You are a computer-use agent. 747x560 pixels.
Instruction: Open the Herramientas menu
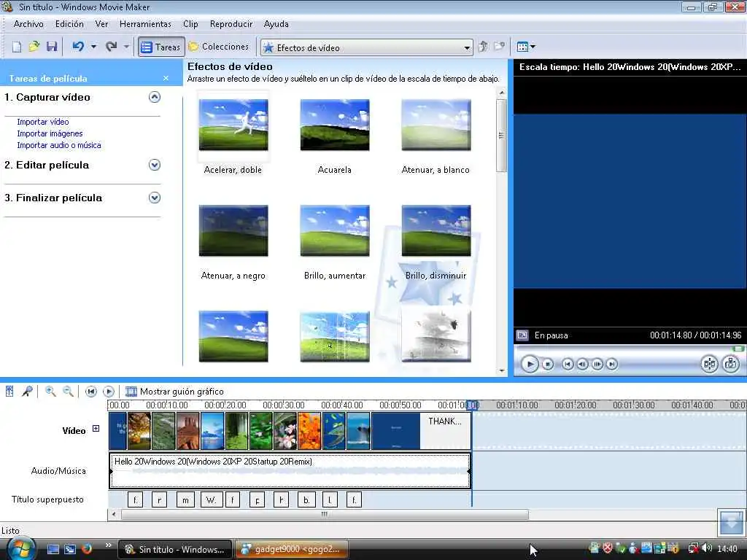point(145,24)
